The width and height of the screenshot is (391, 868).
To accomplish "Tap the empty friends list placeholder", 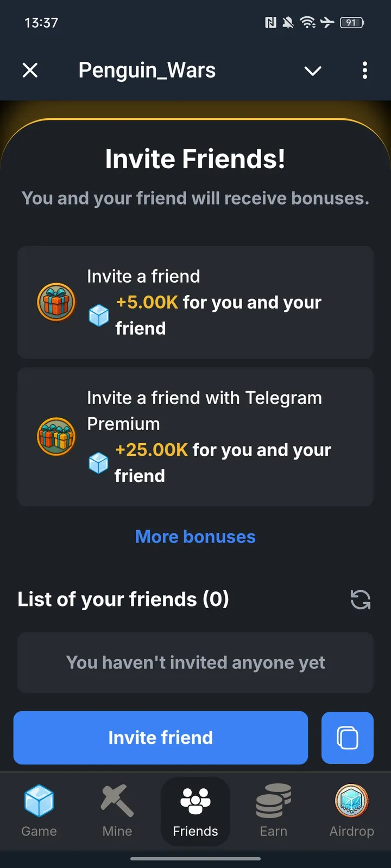I will click(x=195, y=662).
